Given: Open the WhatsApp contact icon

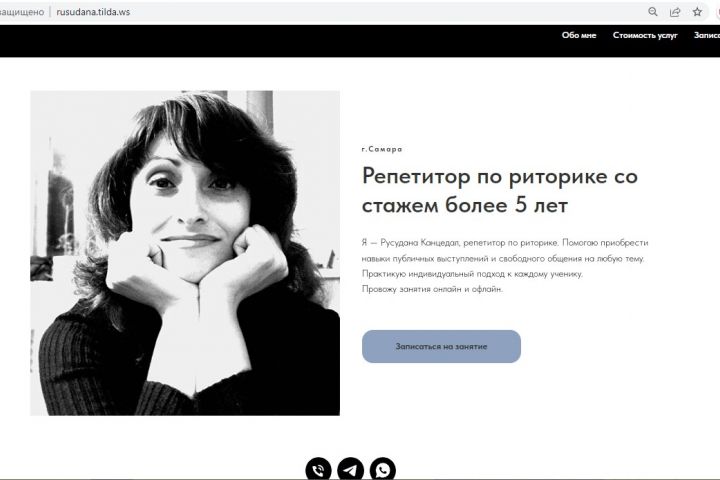Looking at the screenshot, I should pos(382,469).
